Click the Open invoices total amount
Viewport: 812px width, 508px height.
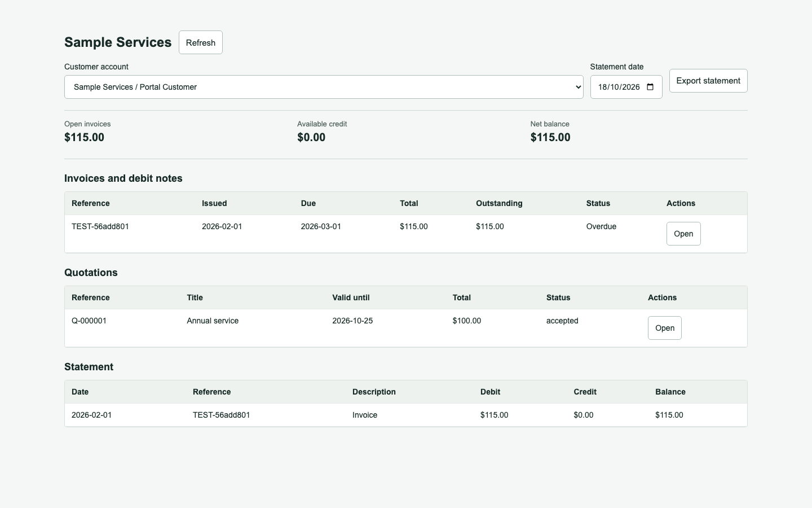pyautogui.click(x=84, y=137)
